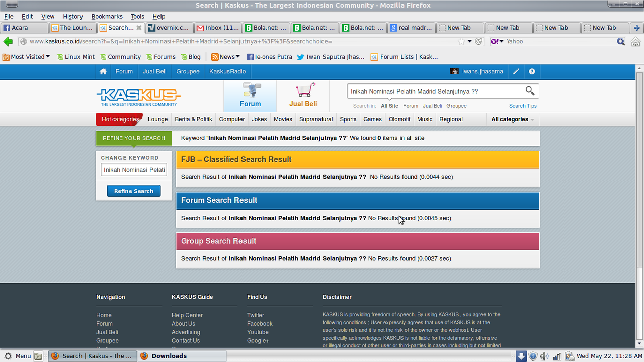Viewport: 644px width, 362px height.
Task: Open the Mint Menu gear button
Action: 18,356
